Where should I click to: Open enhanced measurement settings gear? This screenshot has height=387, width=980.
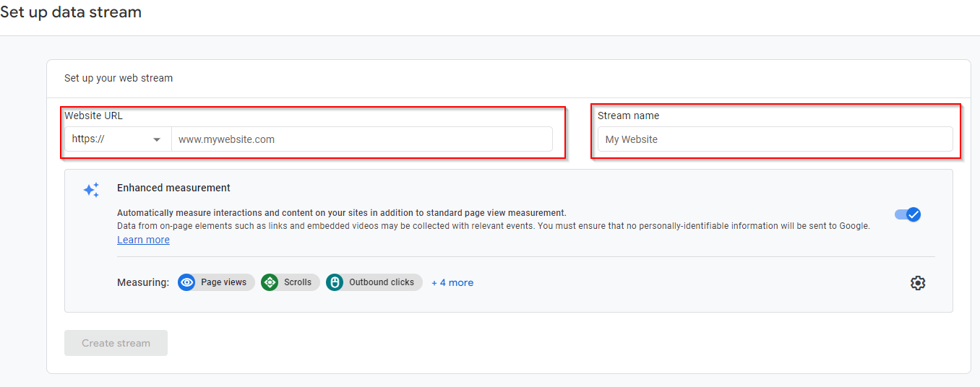click(x=918, y=283)
